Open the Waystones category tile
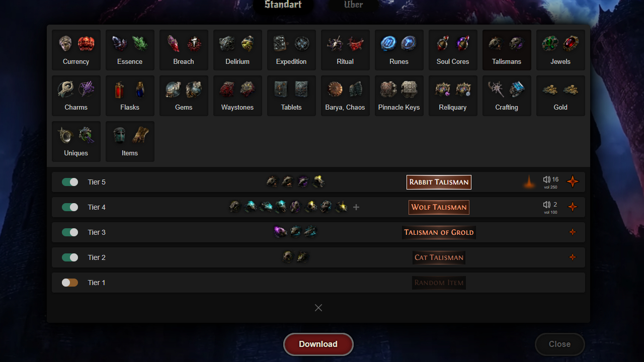Screen dimensions: 644x362 [x=237, y=96]
